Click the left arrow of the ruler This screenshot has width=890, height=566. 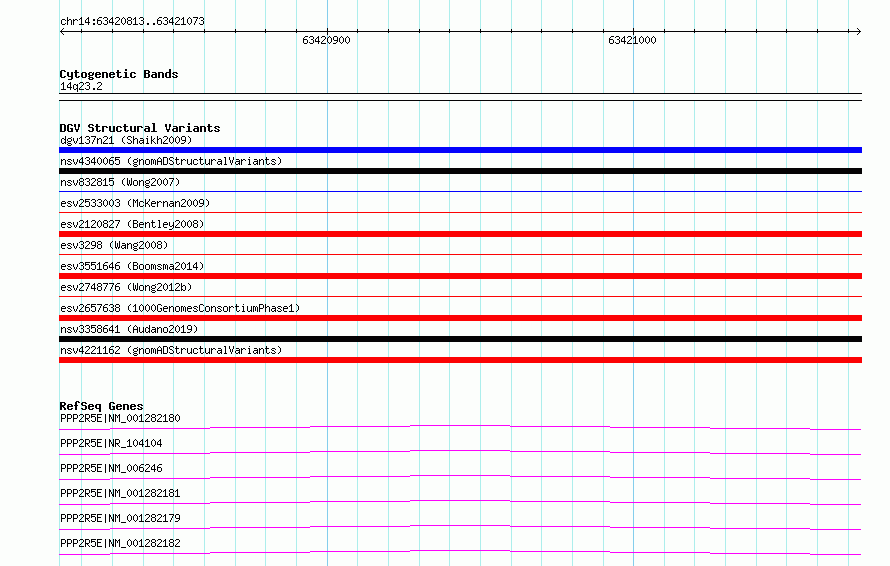click(x=62, y=32)
